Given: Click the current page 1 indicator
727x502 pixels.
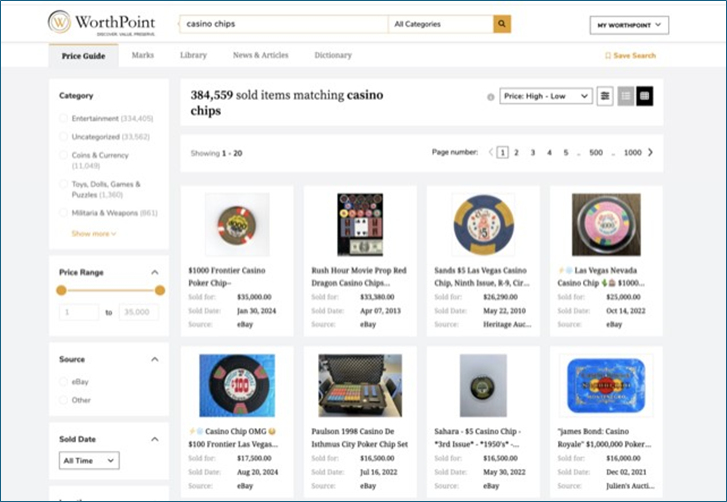Looking at the screenshot, I should (502, 153).
